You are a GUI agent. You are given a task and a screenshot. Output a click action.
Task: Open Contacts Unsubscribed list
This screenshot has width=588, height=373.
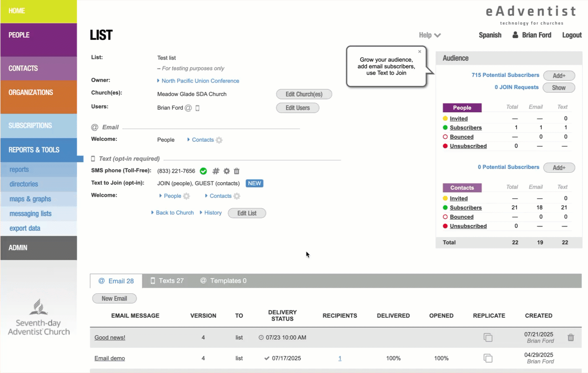click(468, 226)
